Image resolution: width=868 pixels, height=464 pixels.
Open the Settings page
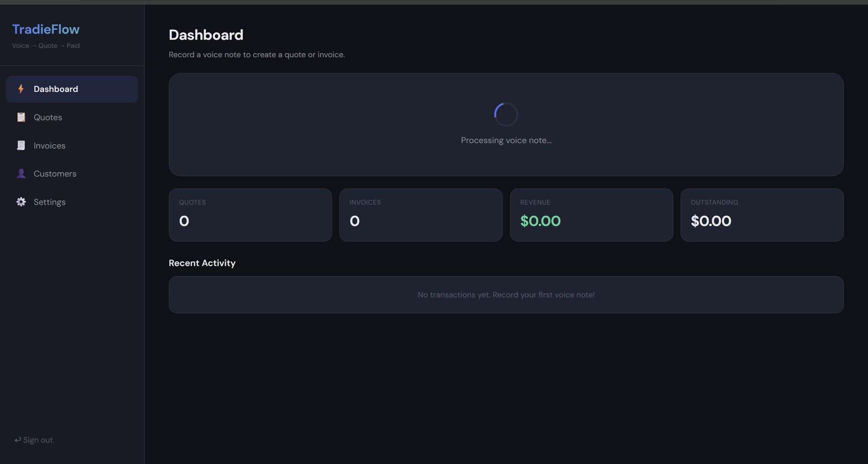tap(49, 202)
